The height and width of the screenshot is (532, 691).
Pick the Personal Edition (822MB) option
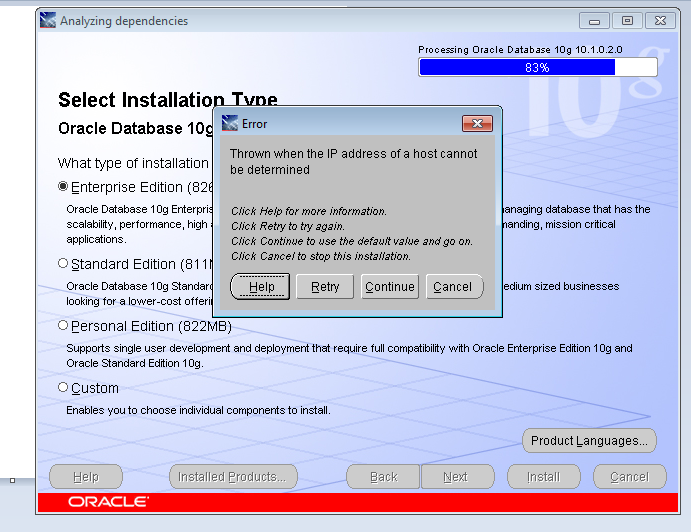(64, 326)
